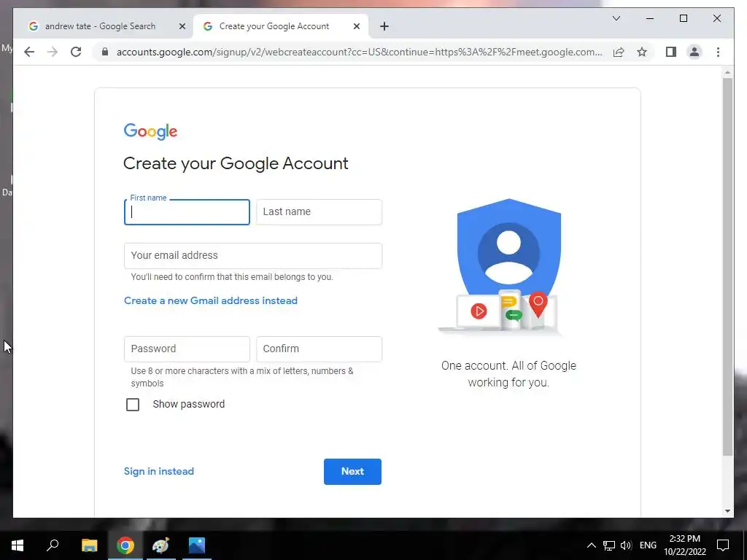Reload the current page

tap(76, 52)
